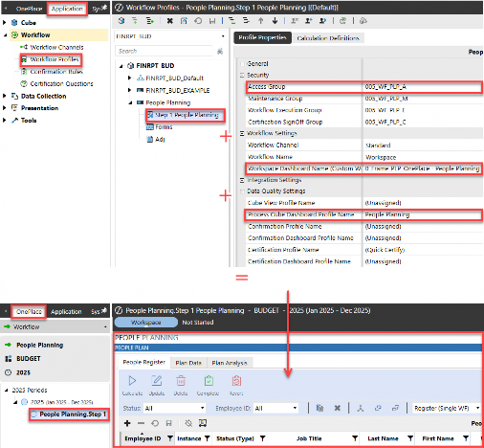Click the Employee ID column filter icon
Screen dimensions: 484x448
(x=170, y=438)
